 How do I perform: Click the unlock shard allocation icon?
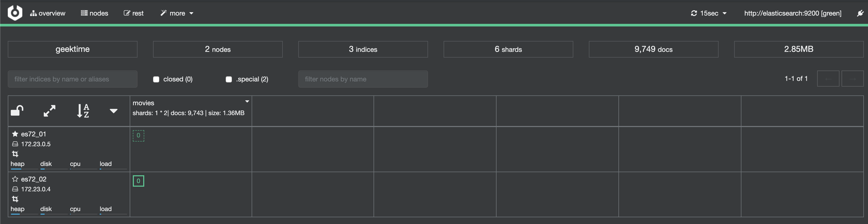click(x=17, y=110)
